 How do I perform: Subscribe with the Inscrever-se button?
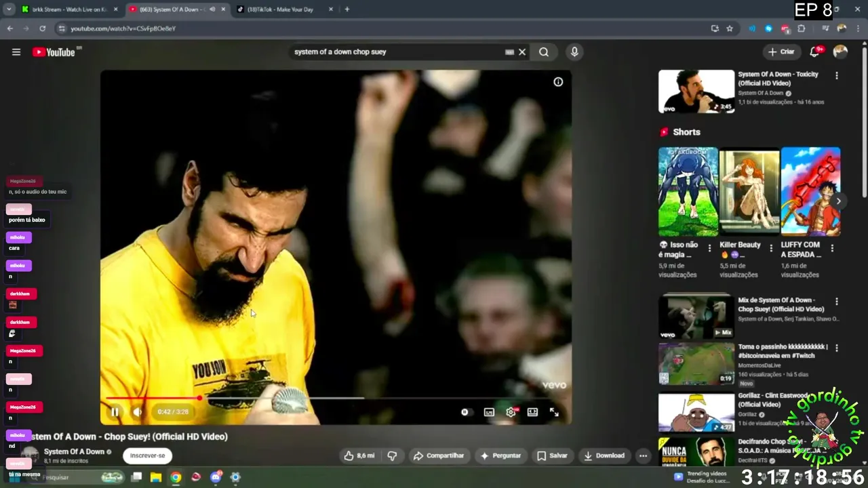coord(147,455)
